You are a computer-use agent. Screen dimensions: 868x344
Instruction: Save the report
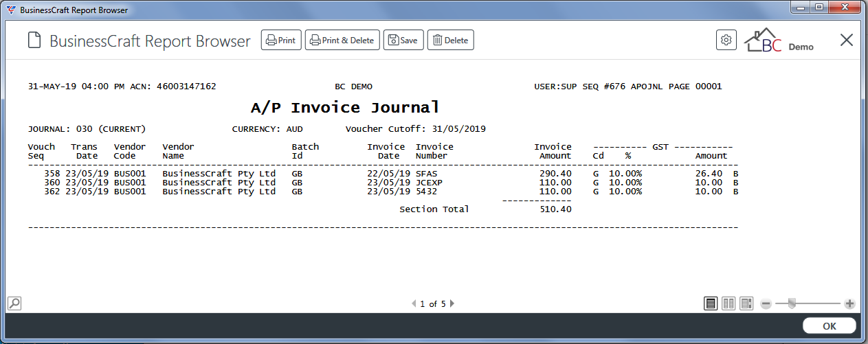tap(403, 40)
